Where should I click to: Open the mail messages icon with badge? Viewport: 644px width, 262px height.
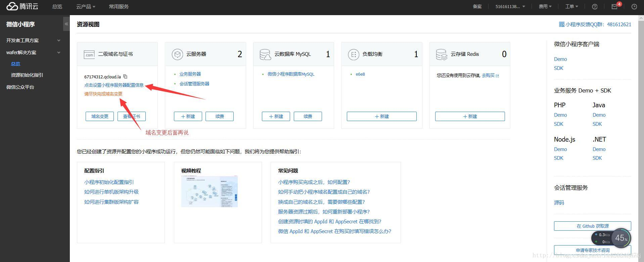(614, 7)
